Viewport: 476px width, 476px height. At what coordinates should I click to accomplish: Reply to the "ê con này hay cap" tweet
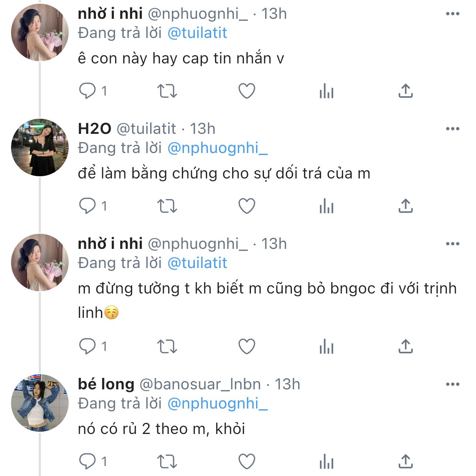pos(87,91)
